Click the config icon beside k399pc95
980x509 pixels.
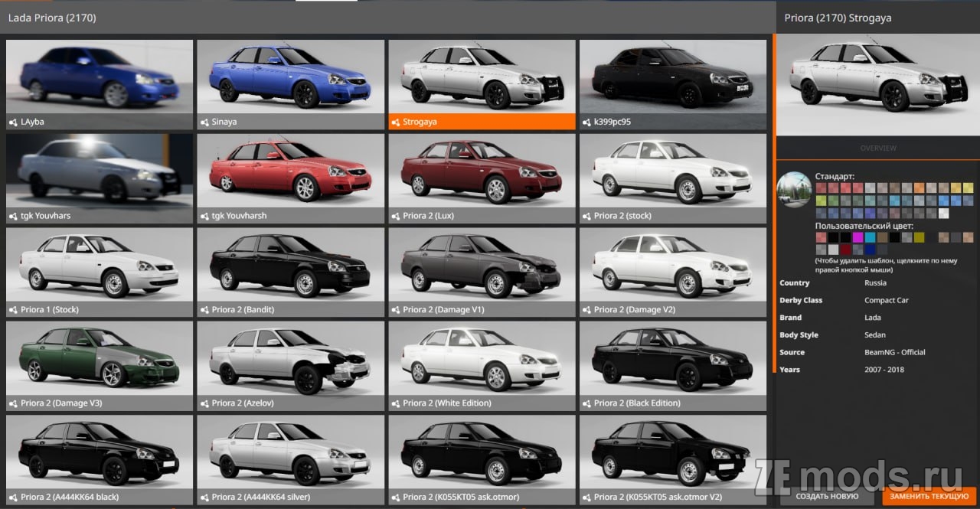(x=587, y=122)
